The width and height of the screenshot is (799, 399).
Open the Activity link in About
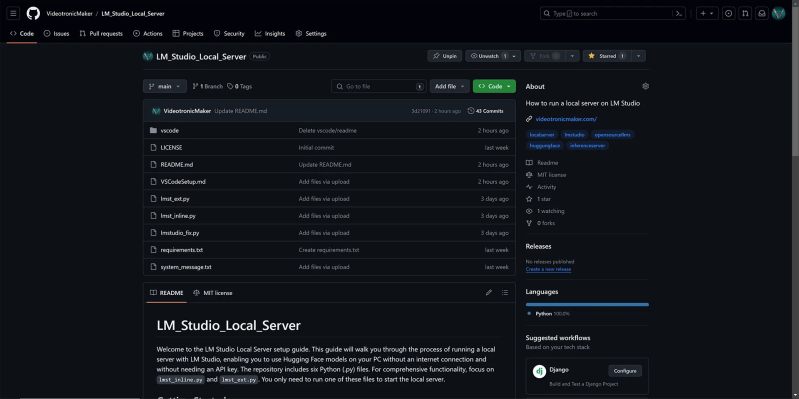click(x=541, y=187)
